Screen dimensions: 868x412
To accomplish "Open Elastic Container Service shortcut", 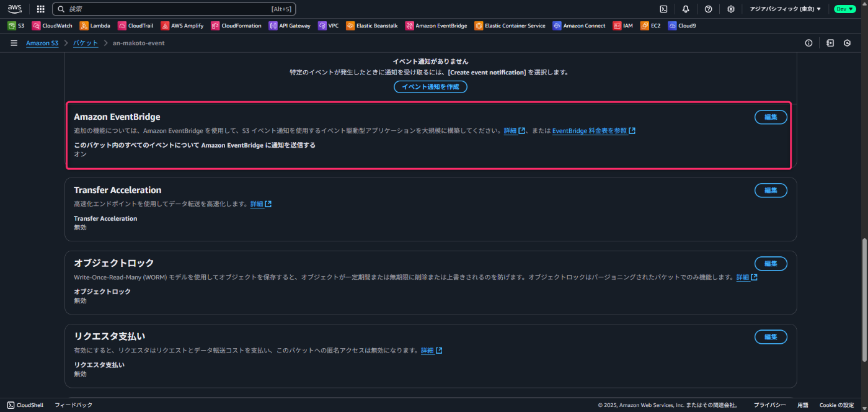I will coord(510,26).
